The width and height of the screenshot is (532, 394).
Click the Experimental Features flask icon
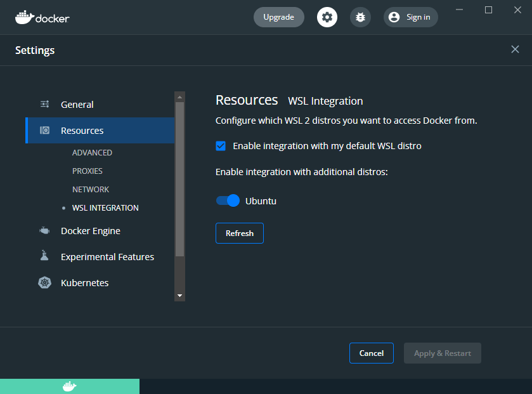pyautogui.click(x=44, y=255)
